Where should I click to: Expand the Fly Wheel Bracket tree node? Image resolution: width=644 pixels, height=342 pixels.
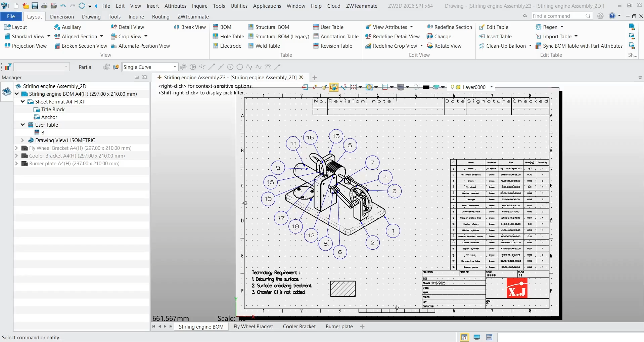tap(16, 148)
